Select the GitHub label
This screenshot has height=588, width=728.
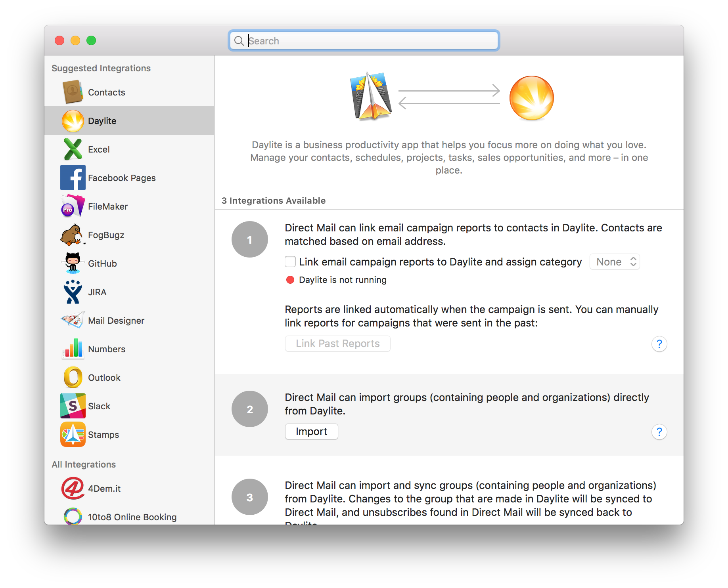click(102, 263)
